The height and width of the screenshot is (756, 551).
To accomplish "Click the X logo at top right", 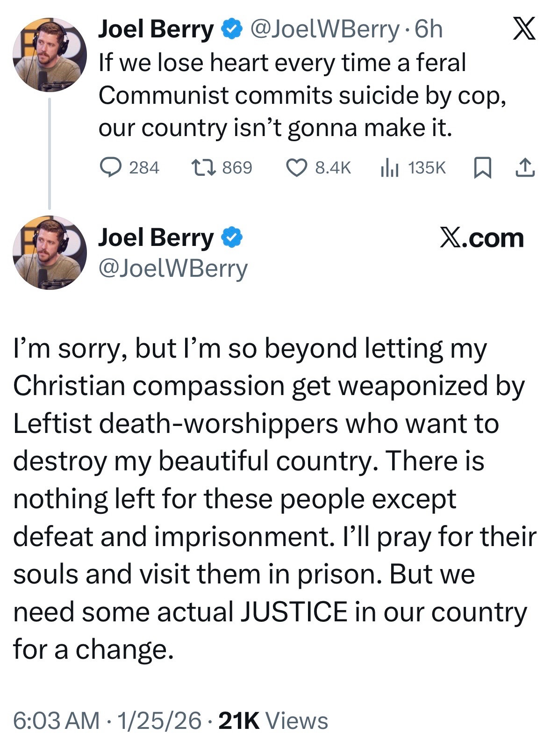I will tap(524, 29).
